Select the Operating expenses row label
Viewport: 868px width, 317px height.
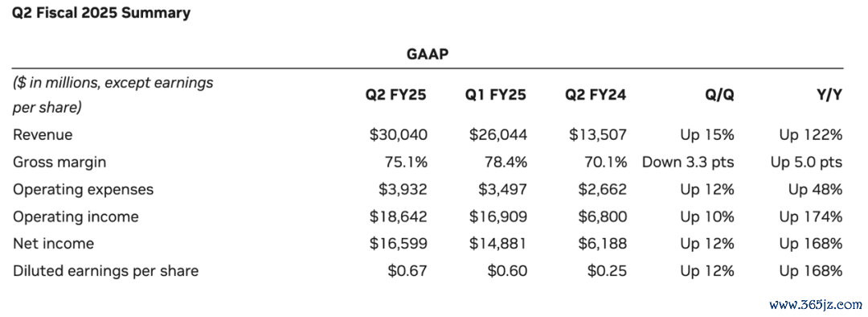click(x=83, y=190)
